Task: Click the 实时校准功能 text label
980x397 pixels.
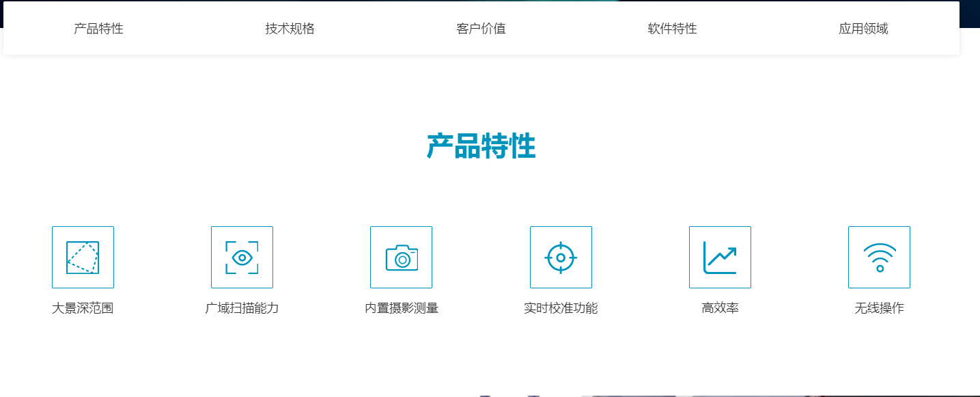Action: click(561, 308)
